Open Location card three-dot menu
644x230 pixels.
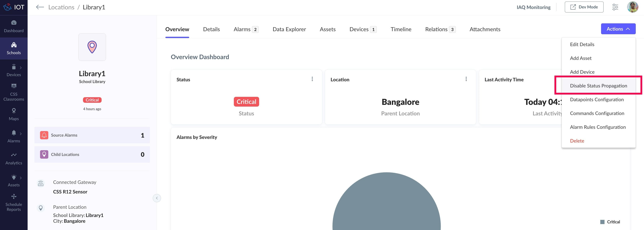coord(466,79)
